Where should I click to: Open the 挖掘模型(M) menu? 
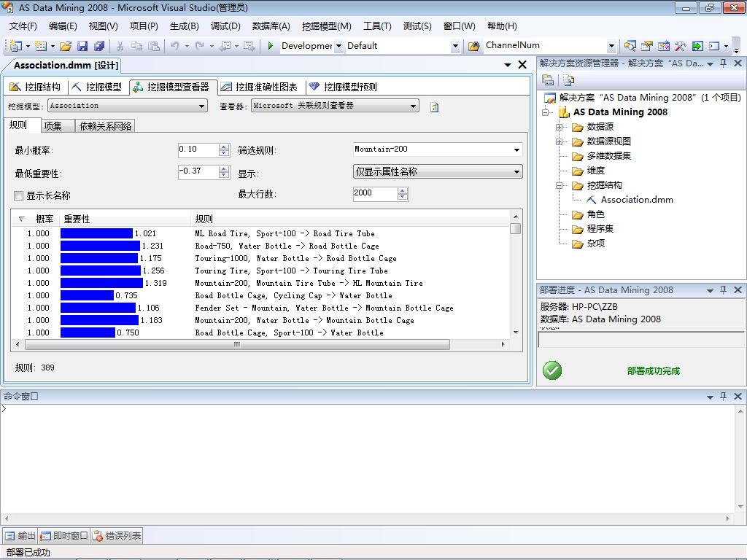(326, 26)
